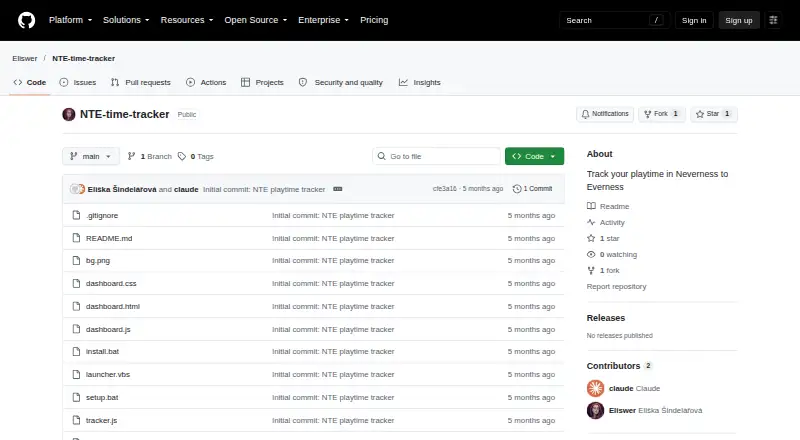View the 1 star stargazers link
This screenshot has width=800, height=440.
pyautogui.click(x=603, y=238)
